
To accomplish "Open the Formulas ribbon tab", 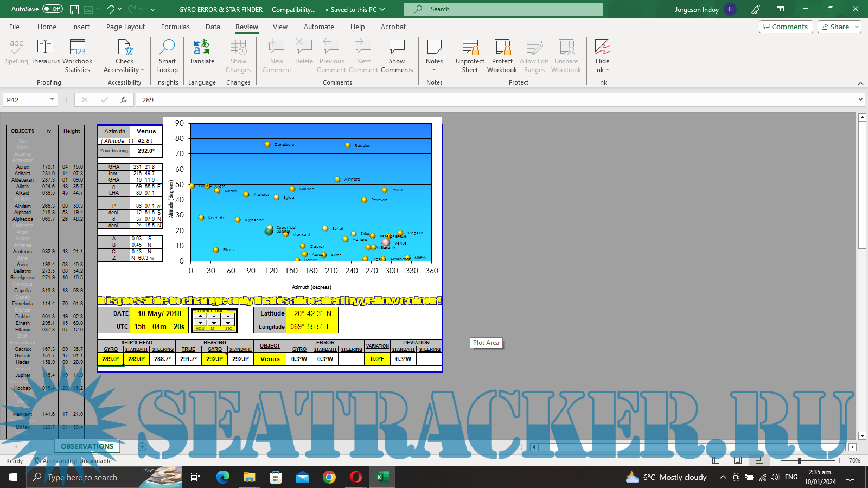I will coord(175,27).
